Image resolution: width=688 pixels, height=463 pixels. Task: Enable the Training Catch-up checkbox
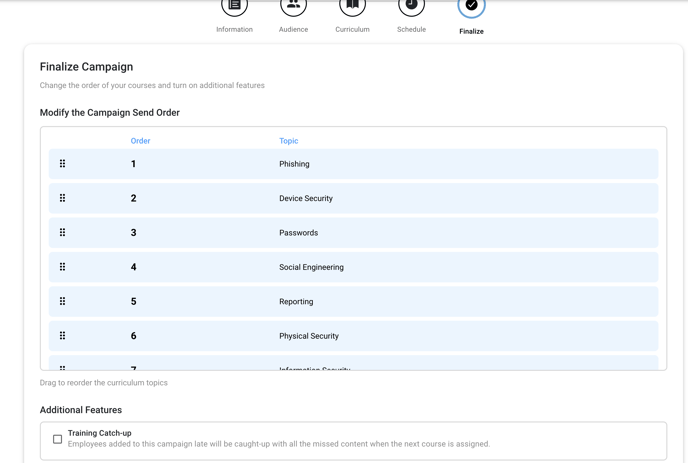(x=57, y=439)
